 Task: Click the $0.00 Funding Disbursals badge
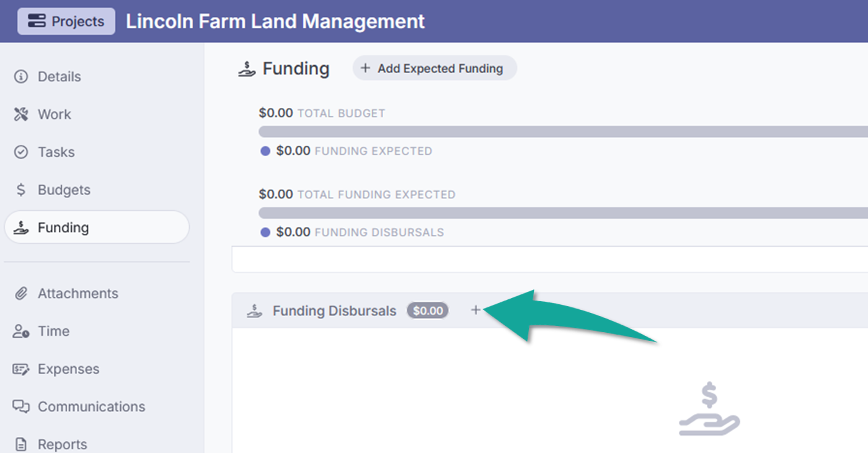428,310
